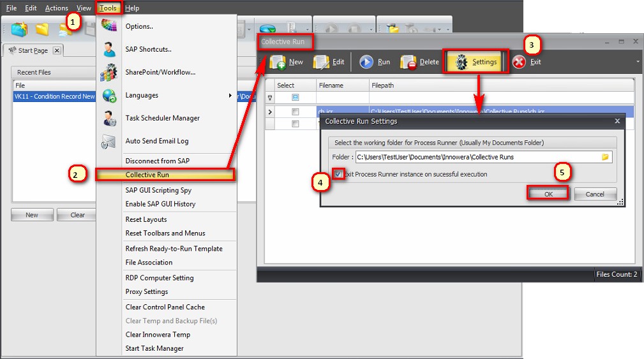Expand first row indicator in file grid
Screen dimensions: 644x359
click(270, 112)
